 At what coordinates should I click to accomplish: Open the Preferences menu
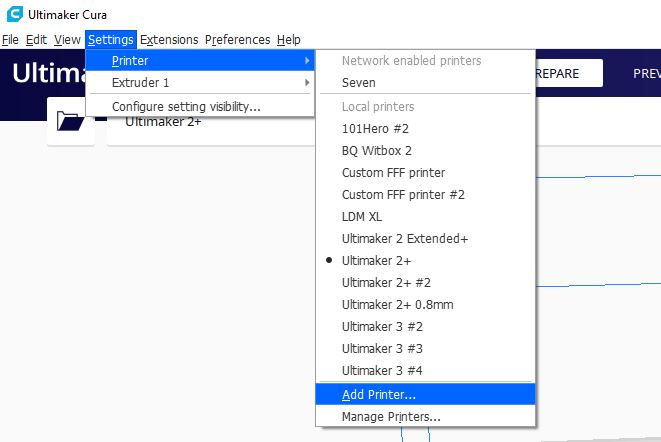pos(237,40)
